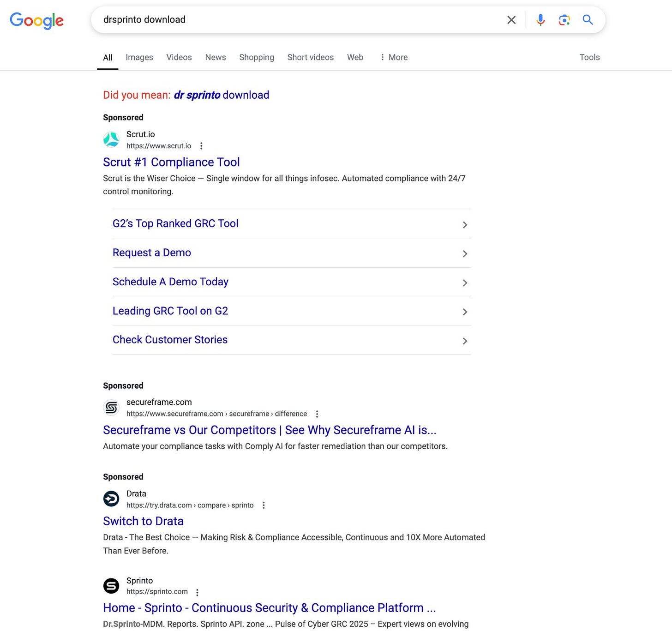Open Check Customer Stories sitelink
The height and width of the screenshot is (631, 672).
click(170, 340)
